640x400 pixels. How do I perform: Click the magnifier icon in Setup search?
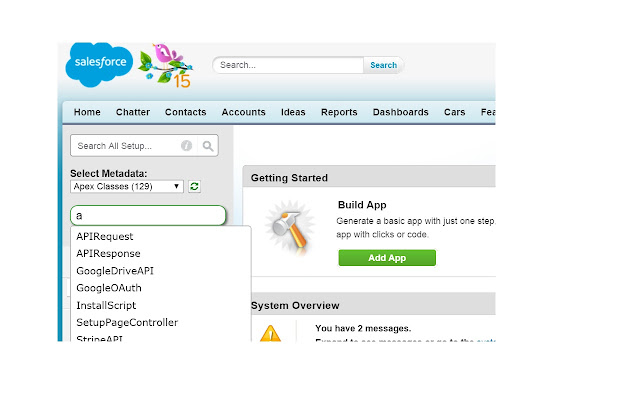[x=208, y=146]
